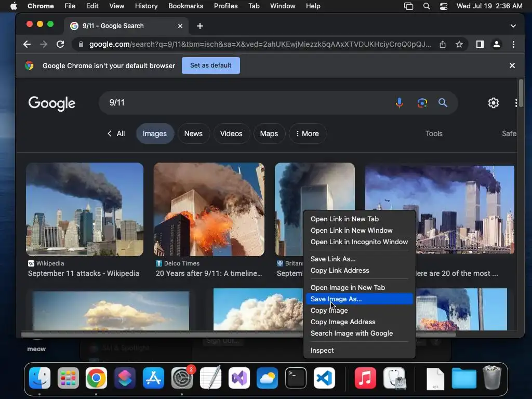
Task: Bookmark this page with the star icon
Action: click(459, 44)
